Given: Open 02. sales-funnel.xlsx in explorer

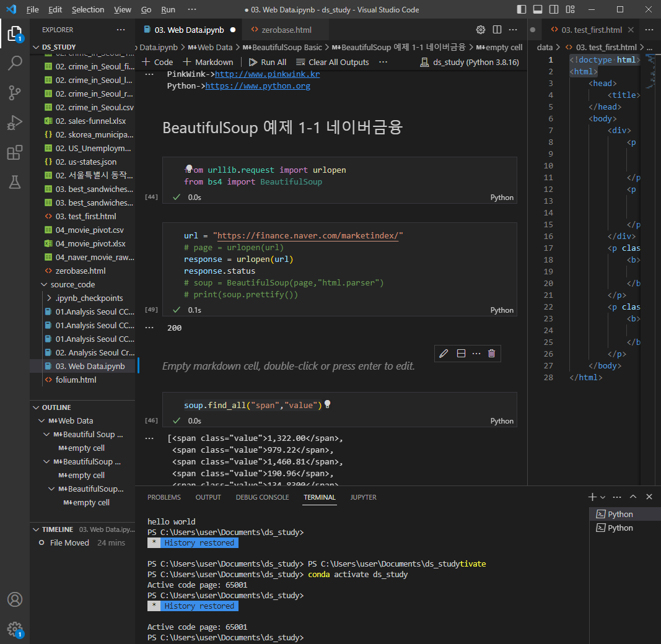Looking at the screenshot, I should coord(90,121).
